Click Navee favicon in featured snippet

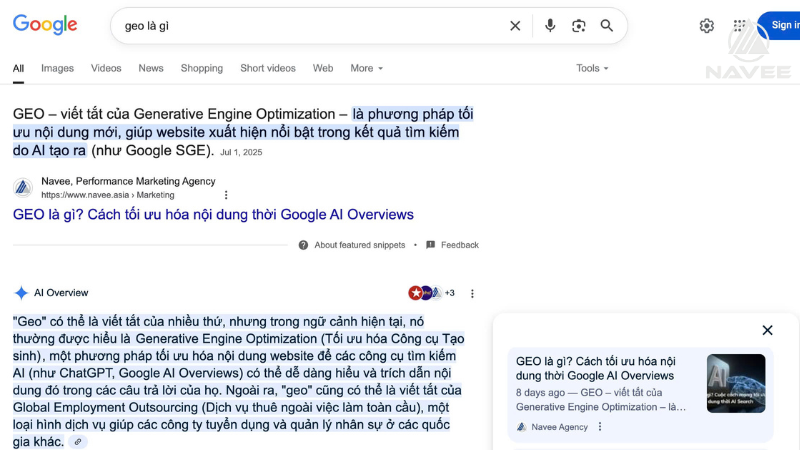click(x=22, y=188)
